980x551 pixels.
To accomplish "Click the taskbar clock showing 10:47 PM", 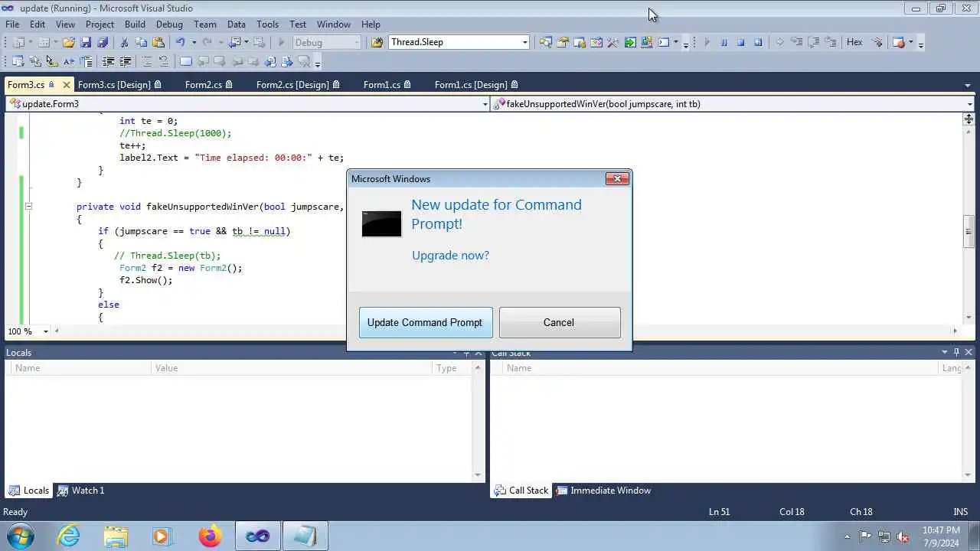I will pos(941,536).
